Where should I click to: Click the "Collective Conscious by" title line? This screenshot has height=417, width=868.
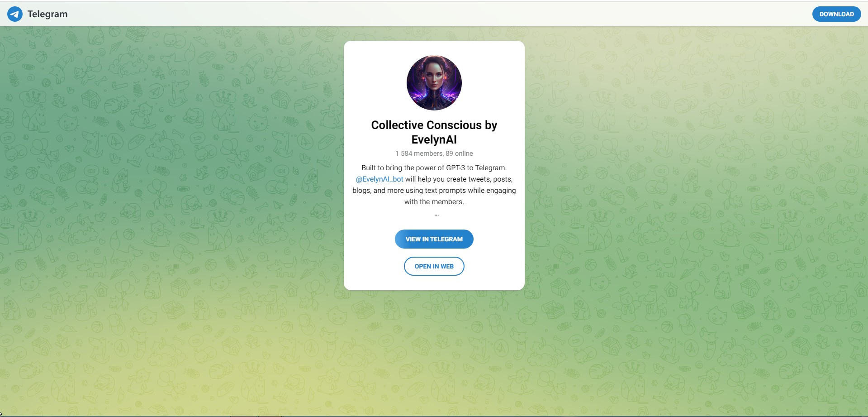click(434, 125)
